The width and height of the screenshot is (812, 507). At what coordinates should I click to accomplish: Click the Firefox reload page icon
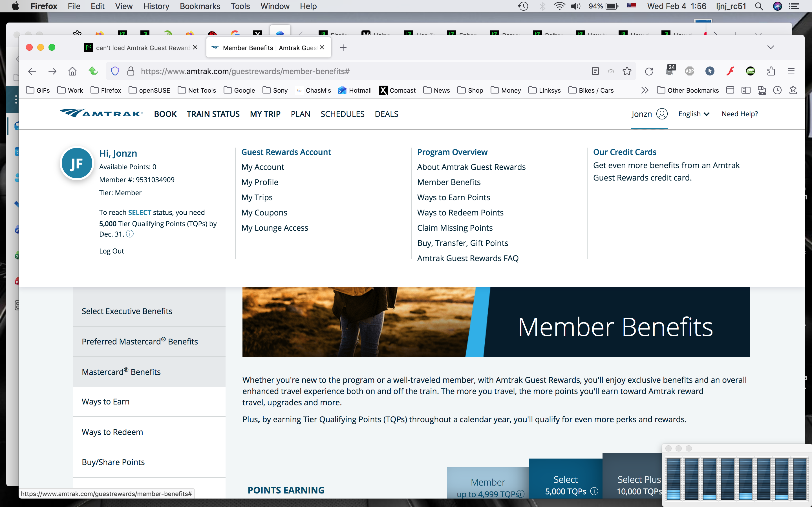coord(649,71)
